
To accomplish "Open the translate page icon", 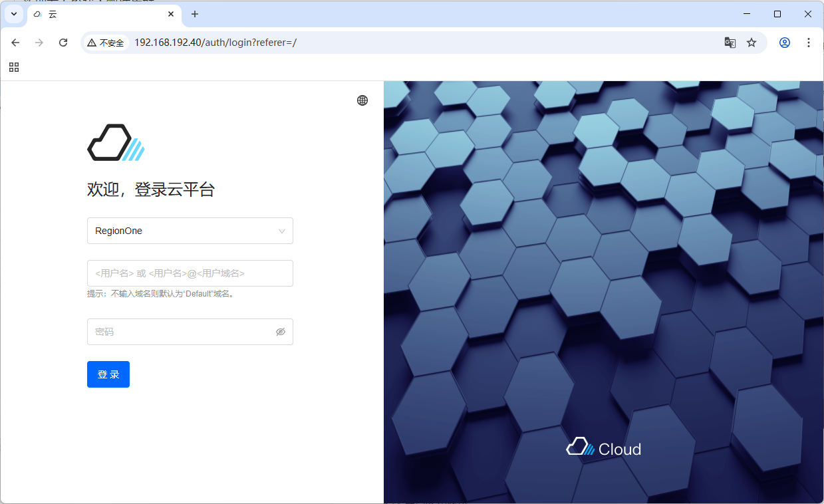I will (x=730, y=43).
